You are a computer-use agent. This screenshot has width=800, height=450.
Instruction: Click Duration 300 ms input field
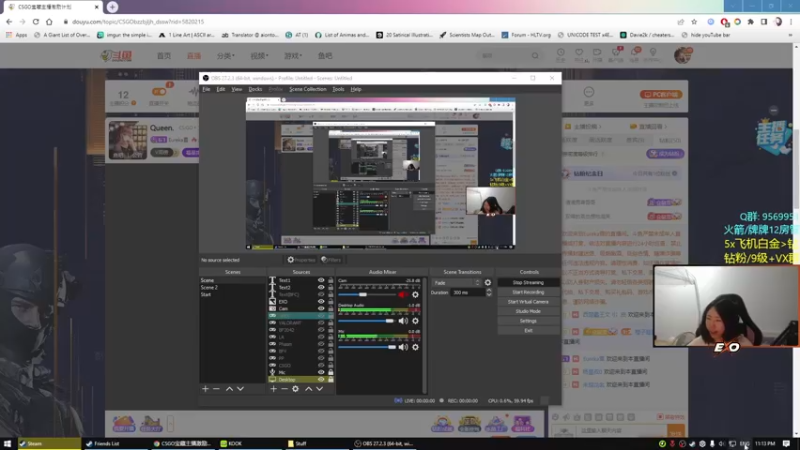[468, 292]
